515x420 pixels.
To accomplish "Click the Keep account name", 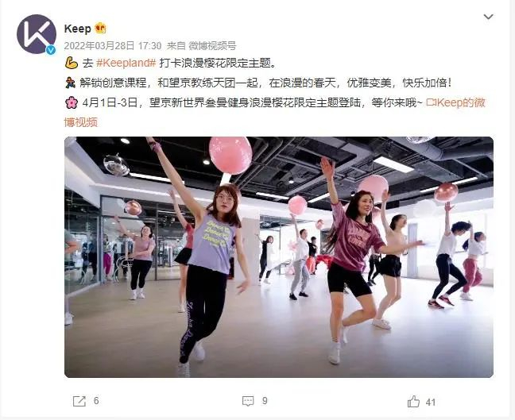I will pyautogui.click(x=78, y=29).
